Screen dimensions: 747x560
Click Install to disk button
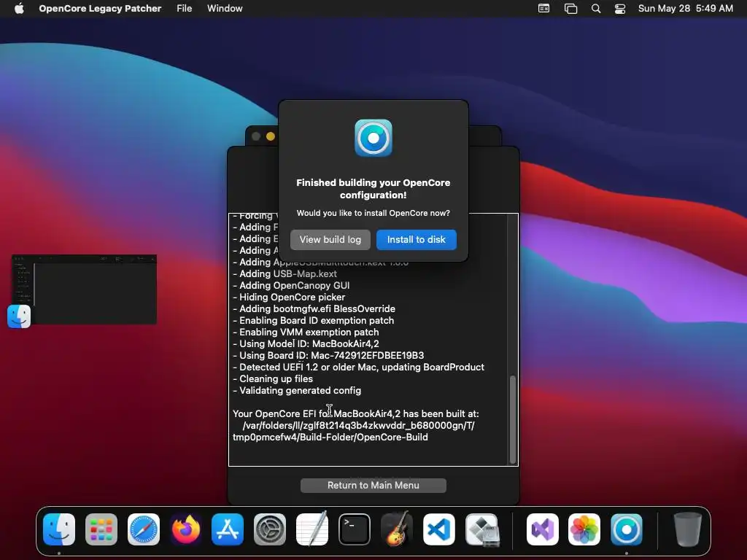417,239
